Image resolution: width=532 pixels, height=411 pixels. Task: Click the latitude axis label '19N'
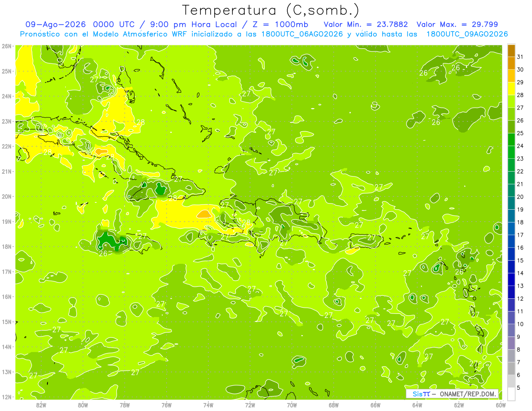coord(7,221)
